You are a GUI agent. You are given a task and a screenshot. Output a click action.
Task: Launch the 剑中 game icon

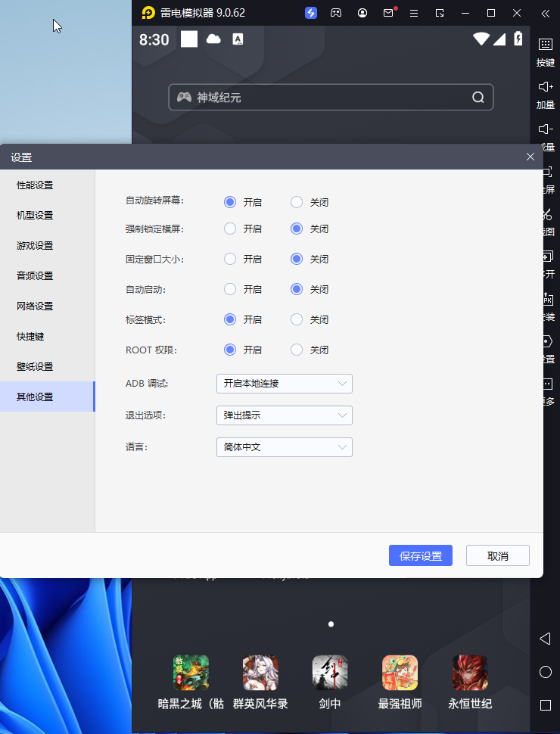click(330, 673)
